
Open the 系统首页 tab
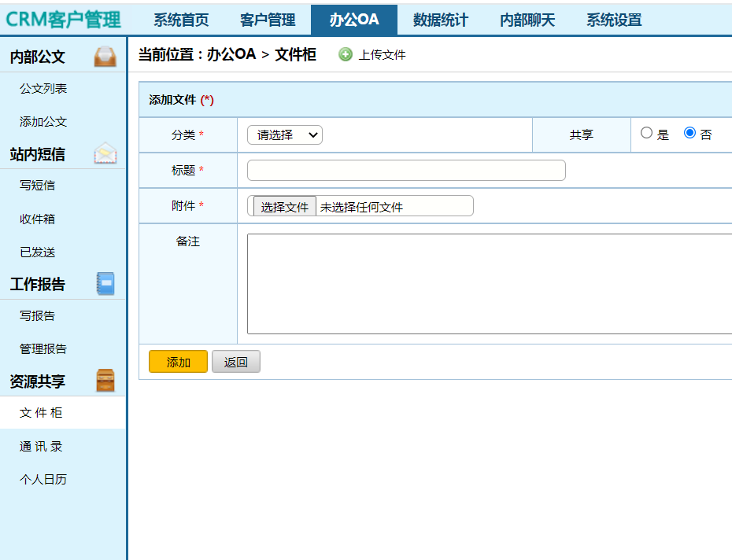click(181, 20)
